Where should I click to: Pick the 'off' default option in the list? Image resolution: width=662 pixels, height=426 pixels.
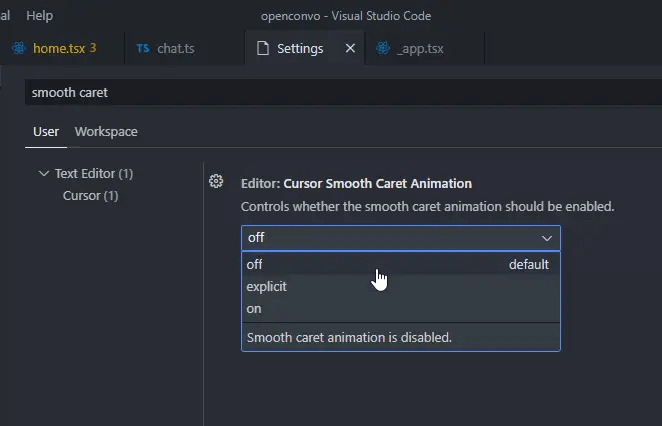click(255, 264)
